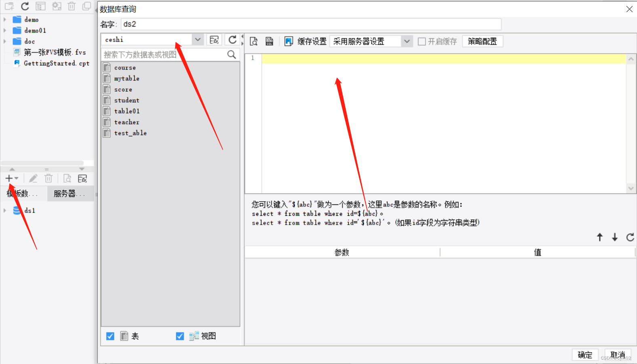637x364 pixels.
Task: Open the dropdown arrow beside the plus icon
Action: tap(16, 178)
